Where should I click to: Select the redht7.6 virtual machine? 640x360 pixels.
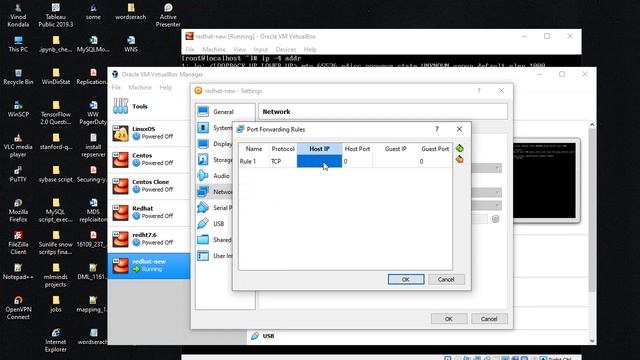click(x=149, y=239)
